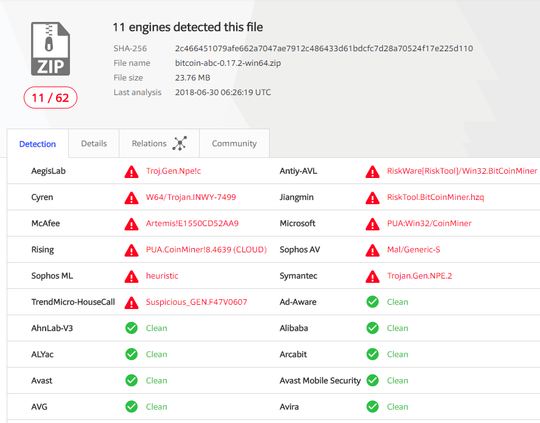Click the ZIP file type icon
540x423 pixels.
tap(51, 49)
